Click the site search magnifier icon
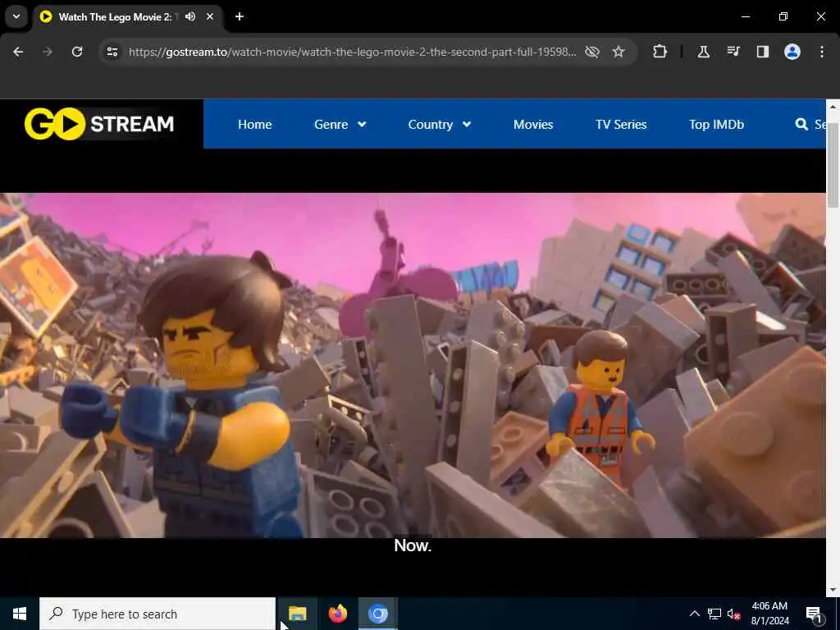The height and width of the screenshot is (630, 840). [x=801, y=125]
